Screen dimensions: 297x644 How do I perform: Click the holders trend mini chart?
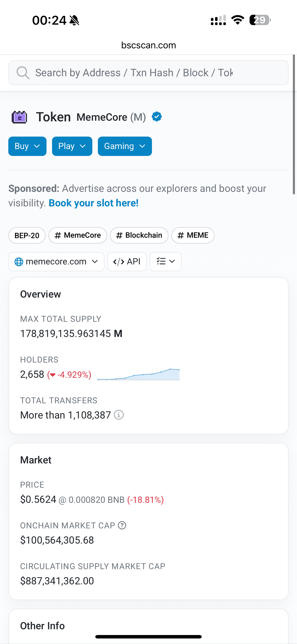coord(139,375)
